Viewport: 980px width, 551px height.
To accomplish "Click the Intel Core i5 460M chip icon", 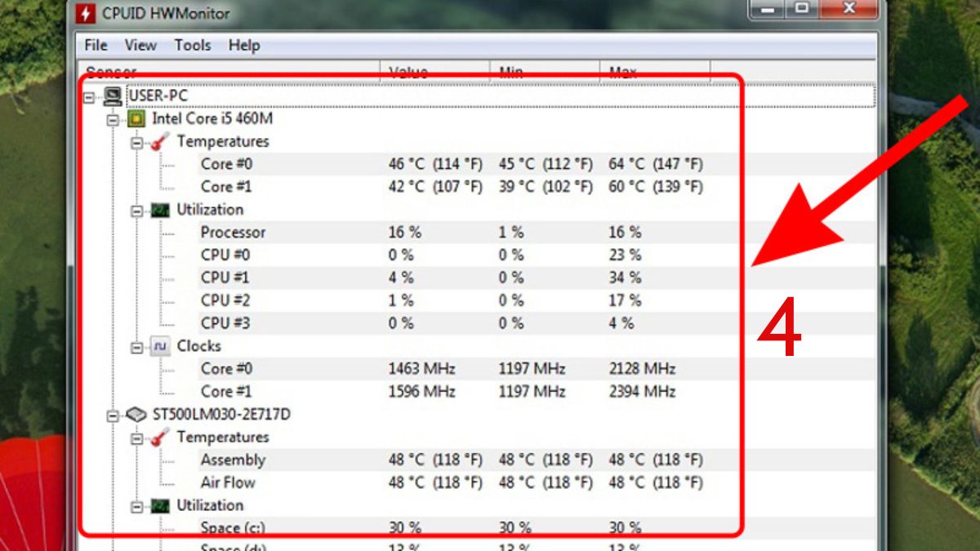I will pos(136,119).
